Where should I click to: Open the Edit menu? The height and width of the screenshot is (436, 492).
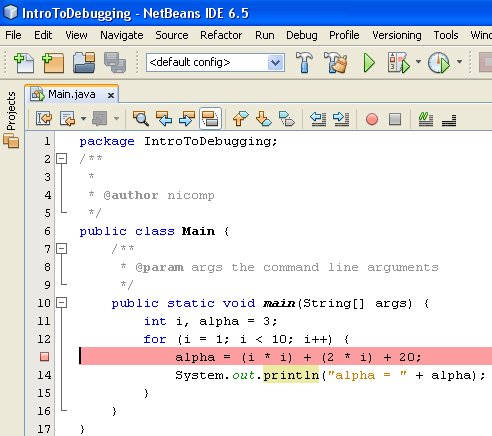43,35
